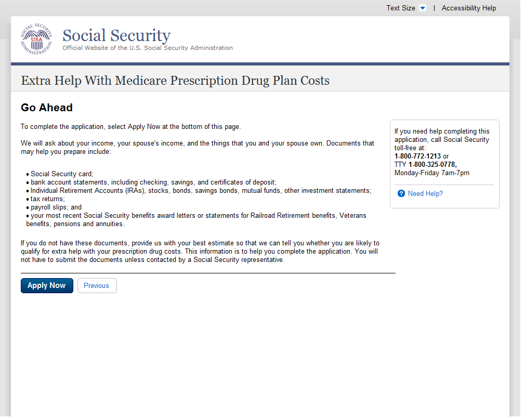Expand the Text Size dropdown arrow

coord(422,8)
